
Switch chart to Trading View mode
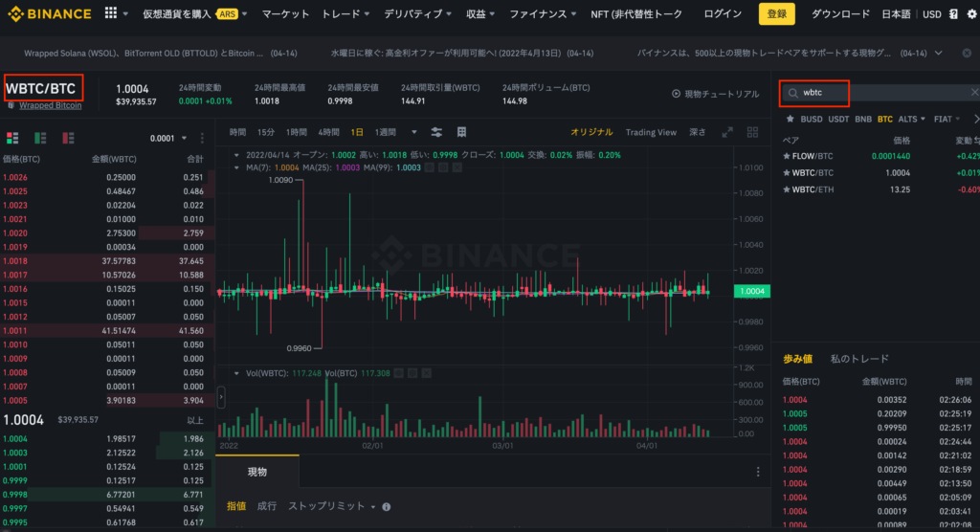(x=651, y=132)
